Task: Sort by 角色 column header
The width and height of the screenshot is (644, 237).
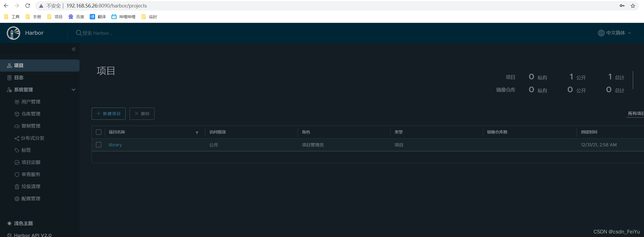Action: [306, 132]
